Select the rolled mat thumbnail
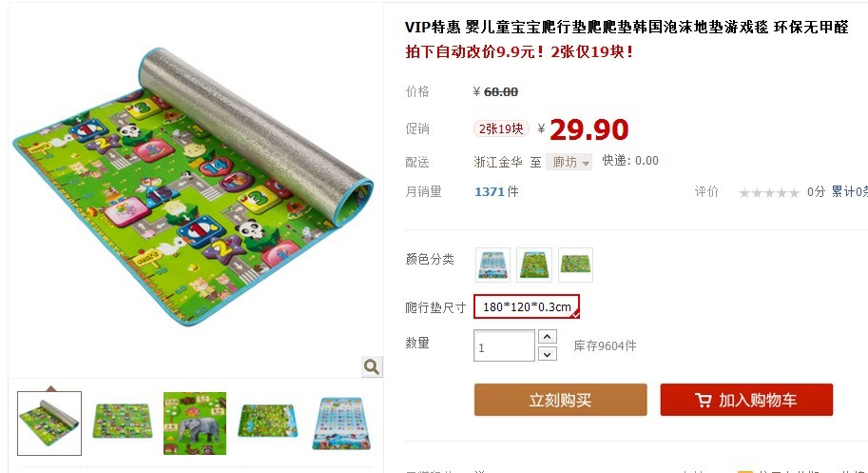Image resolution: width=868 pixels, height=473 pixels. (49, 424)
